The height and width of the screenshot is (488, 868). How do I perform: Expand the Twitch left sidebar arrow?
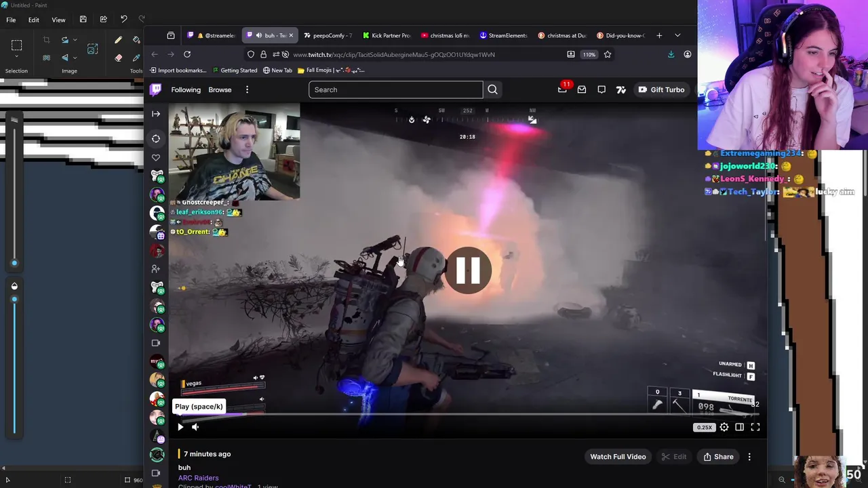[156, 114]
